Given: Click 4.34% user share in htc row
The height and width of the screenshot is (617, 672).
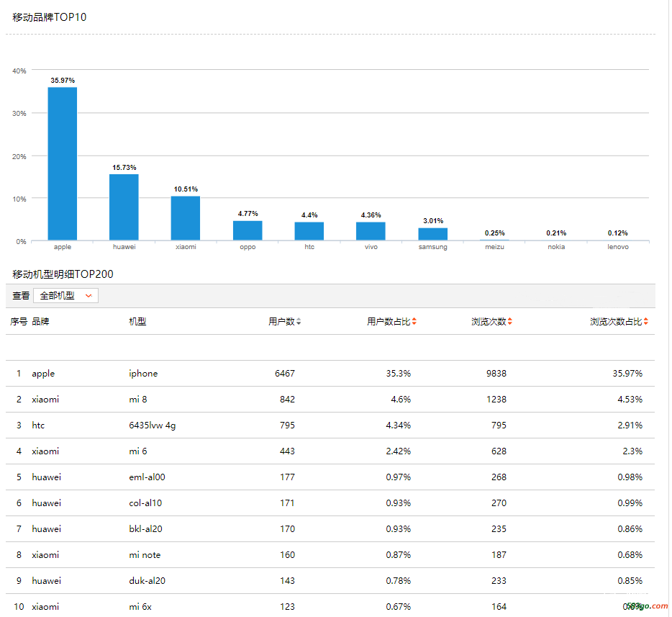Looking at the screenshot, I should click(398, 425).
